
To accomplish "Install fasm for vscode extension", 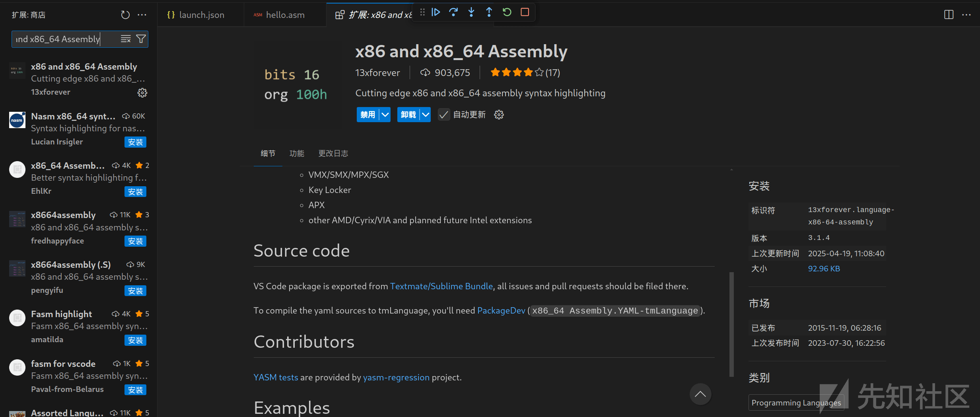I will (135, 390).
